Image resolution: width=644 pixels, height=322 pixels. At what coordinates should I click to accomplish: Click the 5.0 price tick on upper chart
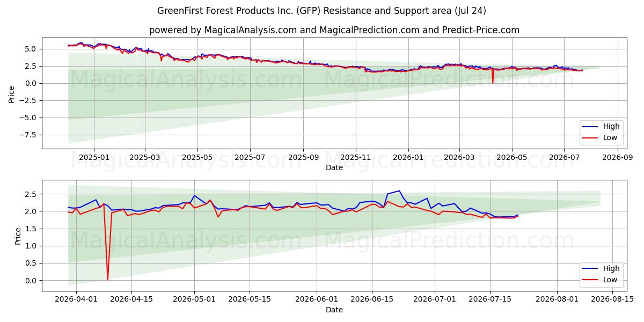pyautogui.click(x=31, y=49)
